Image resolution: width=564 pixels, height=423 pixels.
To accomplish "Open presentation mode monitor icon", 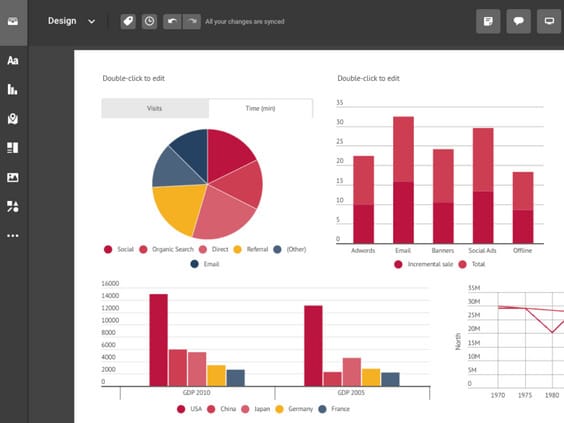I will (x=549, y=22).
